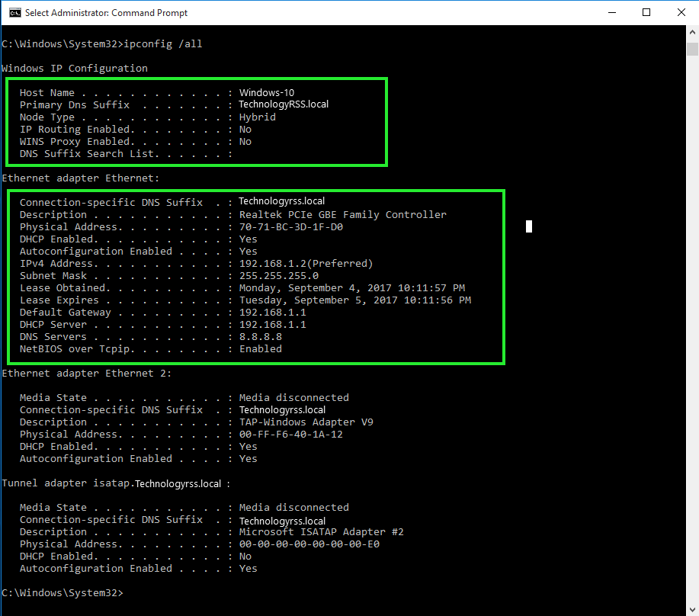Click the final C:\Windows\System32> prompt line
The height and width of the screenshot is (616, 699).
coord(63,593)
